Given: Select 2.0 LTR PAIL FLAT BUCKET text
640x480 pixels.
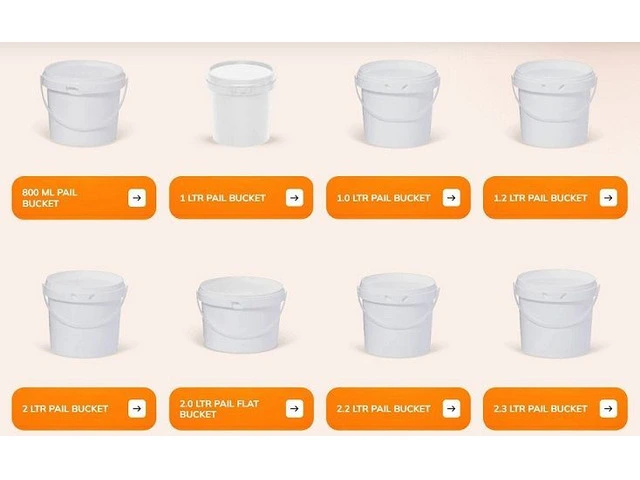Looking at the screenshot, I should pyautogui.click(x=219, y=409).
